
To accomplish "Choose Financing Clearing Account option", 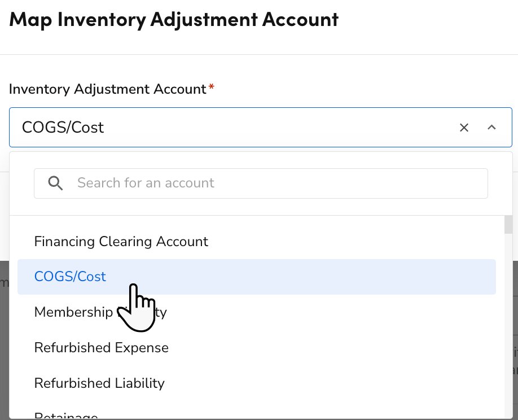I will [x=121, y=241].
